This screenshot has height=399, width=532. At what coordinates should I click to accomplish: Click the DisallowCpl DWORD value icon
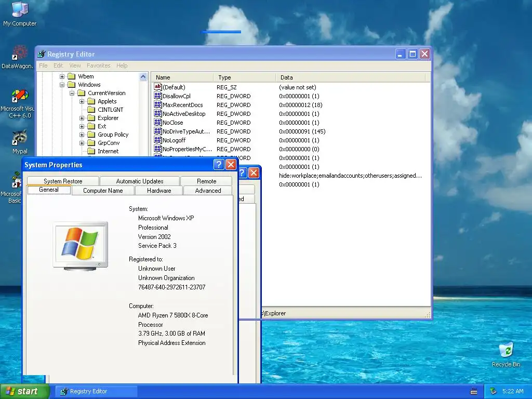coord(158,96)
